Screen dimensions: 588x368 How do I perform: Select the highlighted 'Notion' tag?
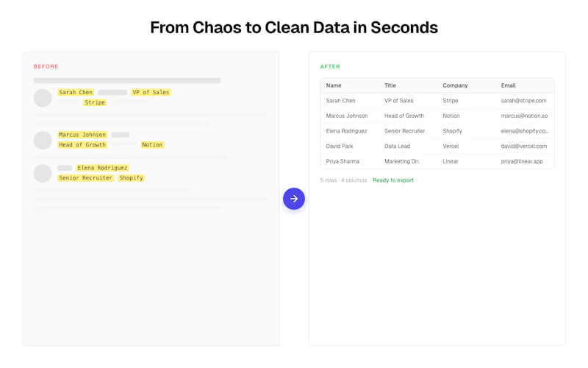coord(152,144)
